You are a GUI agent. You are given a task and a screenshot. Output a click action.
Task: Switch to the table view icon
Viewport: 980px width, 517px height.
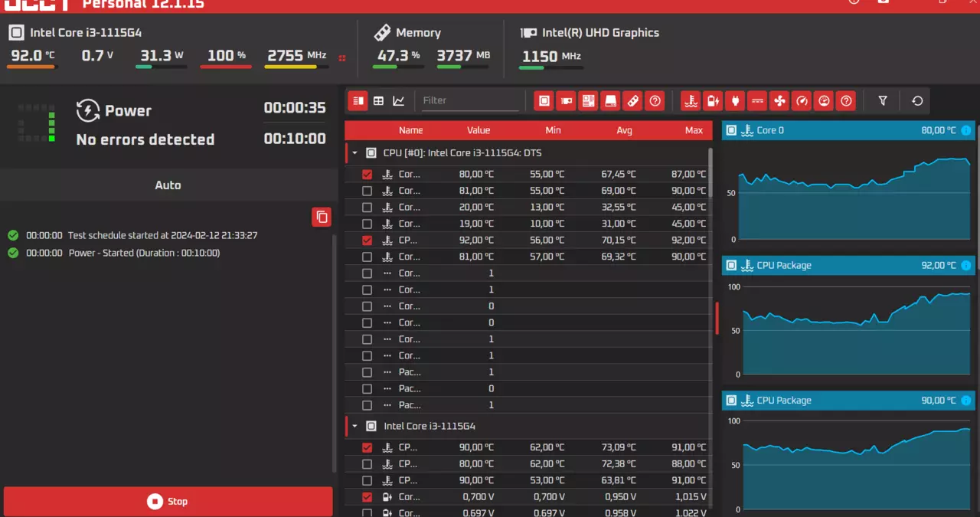378,100
